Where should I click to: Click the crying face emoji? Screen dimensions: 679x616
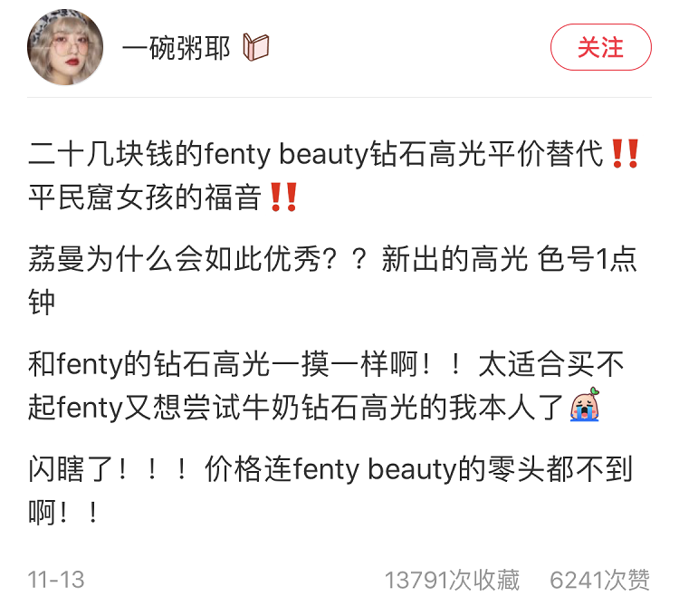[585, 405]
